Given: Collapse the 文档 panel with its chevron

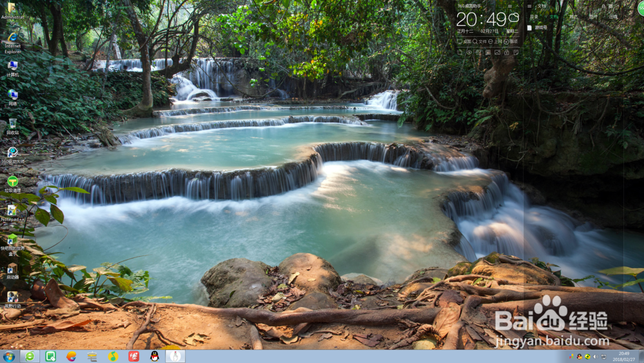Looking at the screenshot, I should tap(618, 6).
